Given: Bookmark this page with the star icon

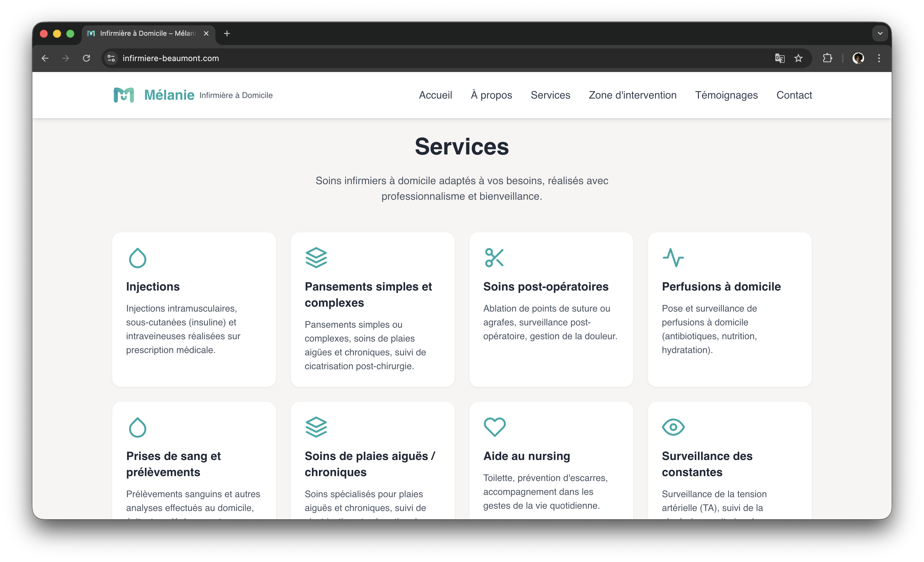Looking at the screenshot, I should click(x=798, y=58).
